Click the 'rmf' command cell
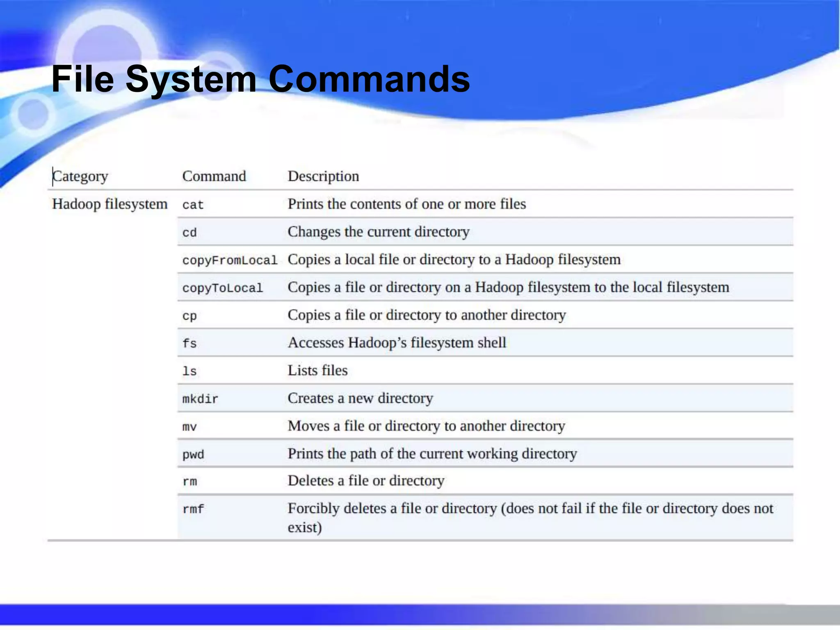The height and width of the screenshot is (630, 840). 193,509
